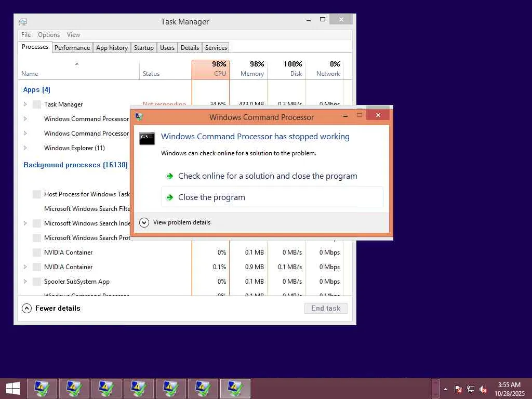The height and width of the screenshot is (399, 532).
Task: Click the green arrow beside Check online
Action: pyautogui.click(x=169, y=176)
